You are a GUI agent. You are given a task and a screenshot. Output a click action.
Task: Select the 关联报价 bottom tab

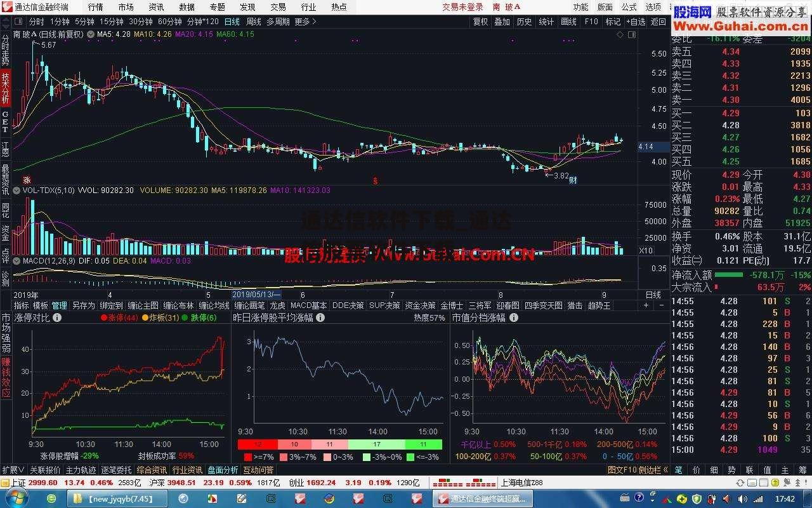pyautogui.click(x=44, y=470)
